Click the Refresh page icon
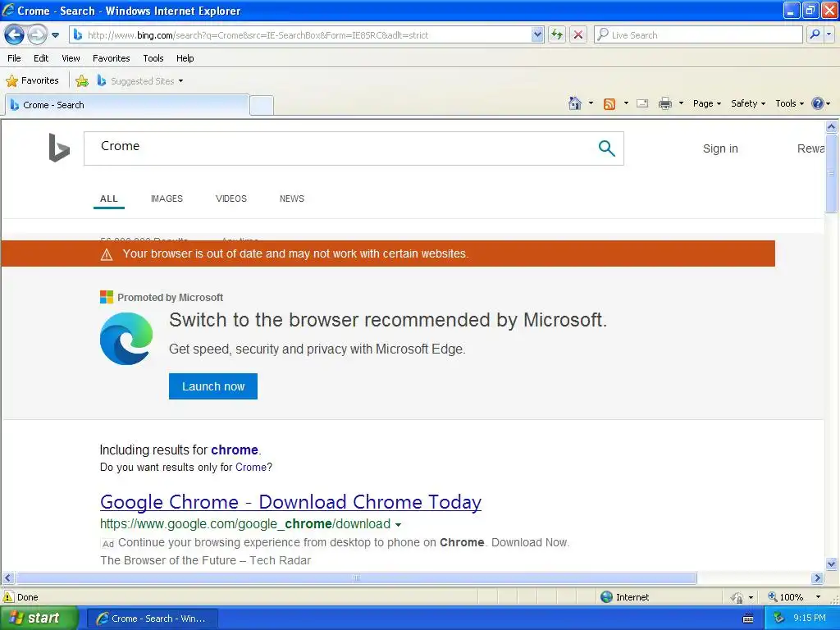Screen dimensions: 840x630 [557, 34]
